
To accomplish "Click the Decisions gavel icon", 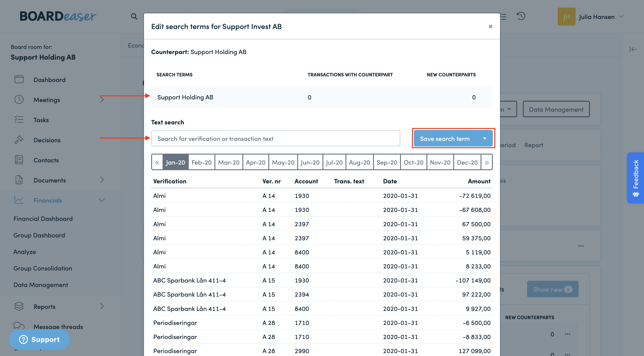I will point(19,140).
